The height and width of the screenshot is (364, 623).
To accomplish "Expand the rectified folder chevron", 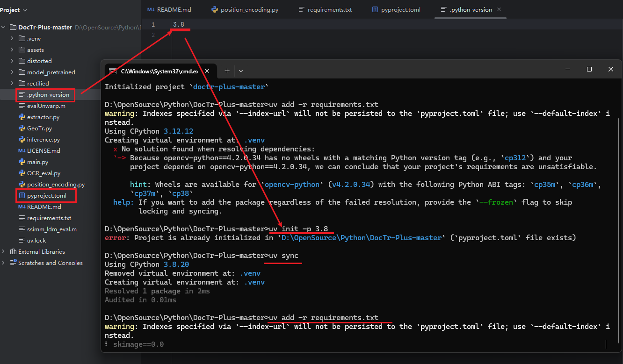I will click(x=13, y=83).
